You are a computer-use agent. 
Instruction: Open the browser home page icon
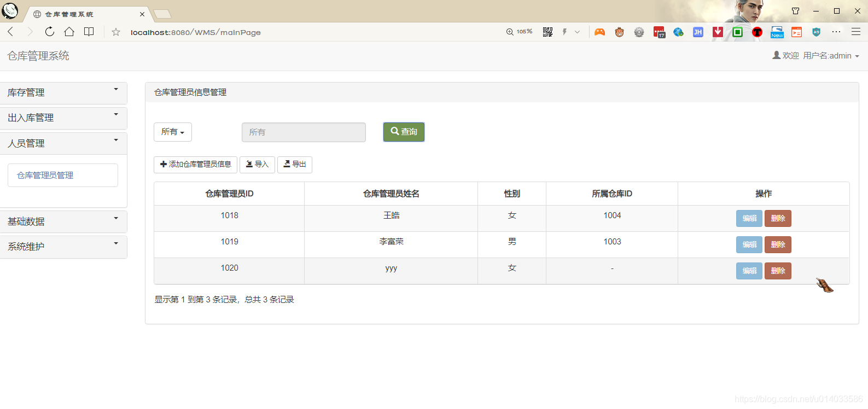(69, 32)
